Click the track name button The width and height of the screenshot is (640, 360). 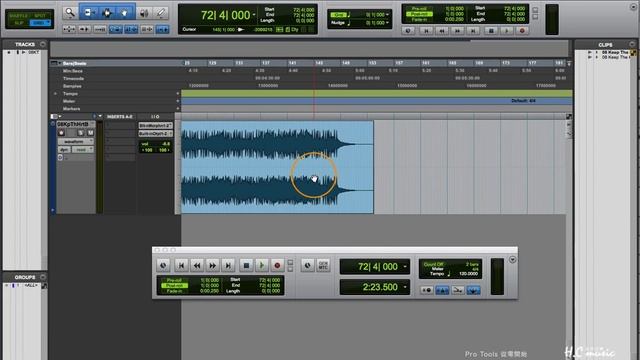pos(75,124)
